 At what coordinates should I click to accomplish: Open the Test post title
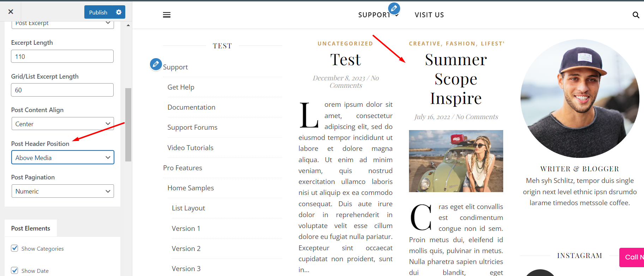pyautogui.click(x=345, y=60)
